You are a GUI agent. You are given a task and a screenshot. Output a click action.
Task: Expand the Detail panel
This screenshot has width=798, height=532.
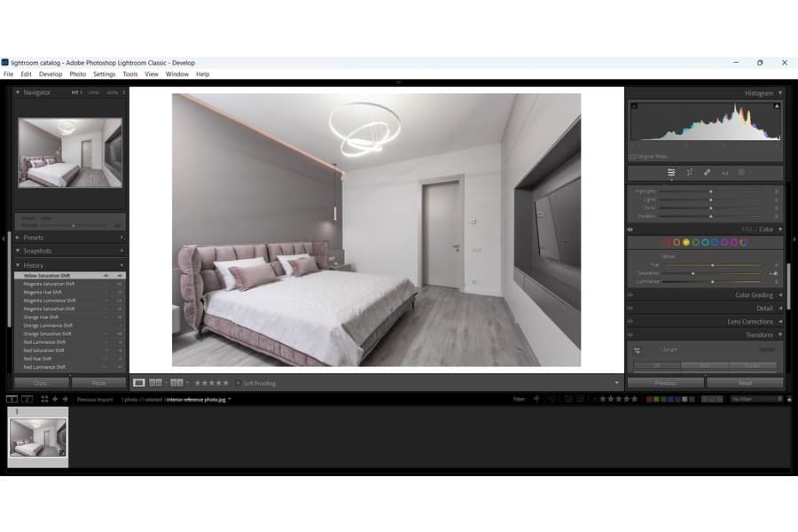[780, 308]
